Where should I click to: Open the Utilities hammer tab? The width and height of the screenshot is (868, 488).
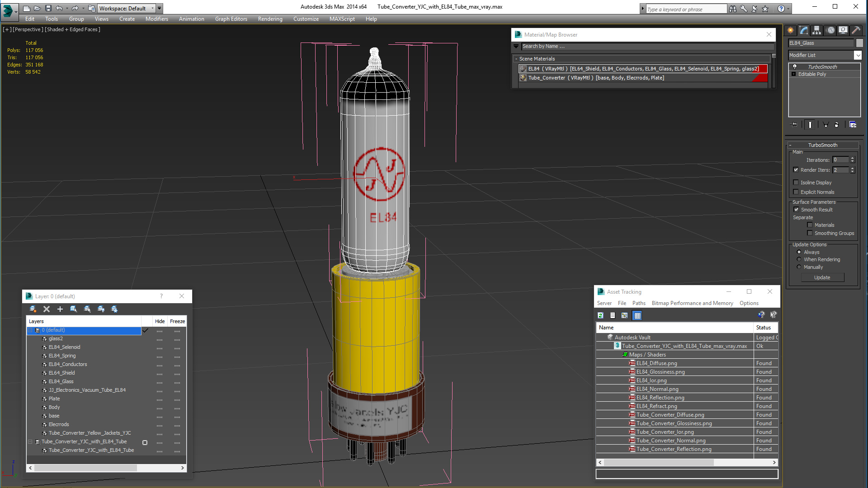click(856, 30)
